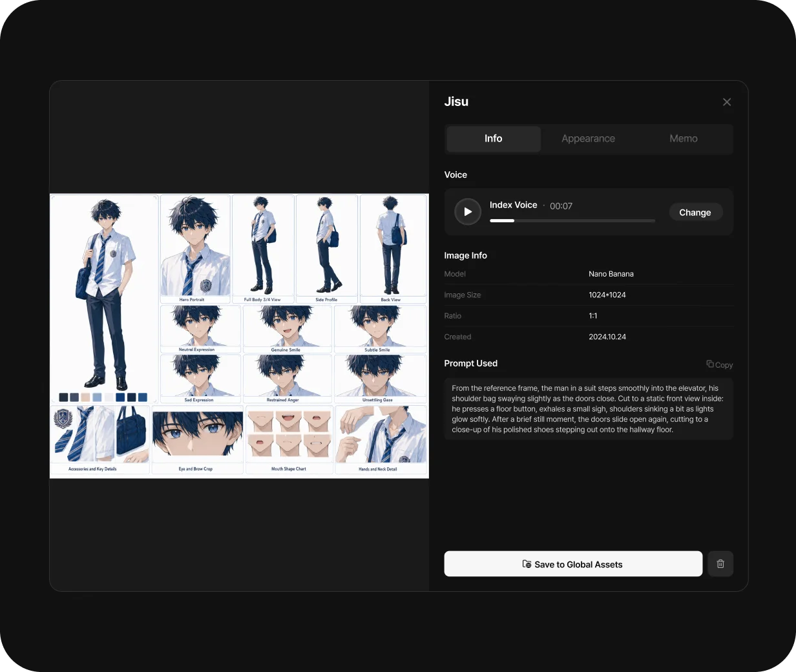This screenshot has width=796, height=672.
Task: Click the Jisu character sheet image
Action: pos(239,336)
